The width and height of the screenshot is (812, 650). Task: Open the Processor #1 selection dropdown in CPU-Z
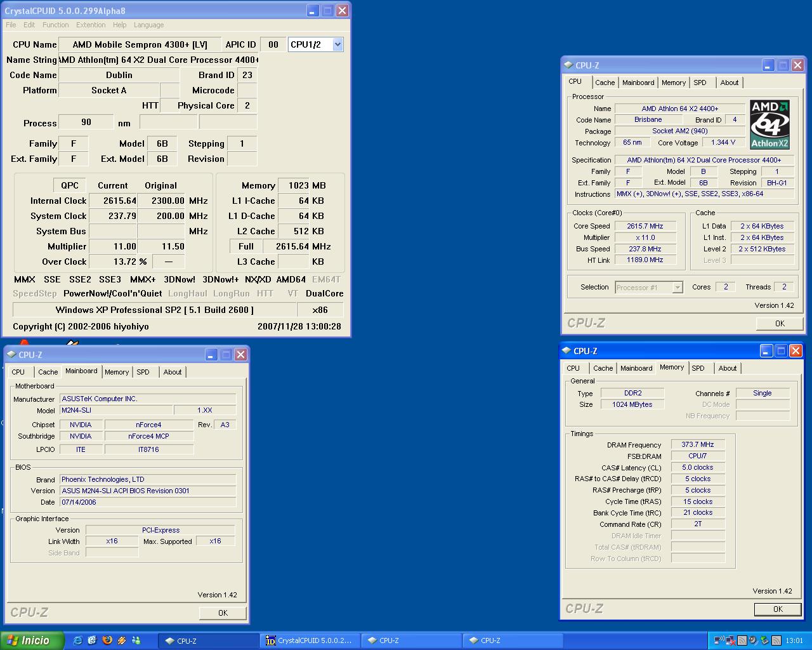677,288
